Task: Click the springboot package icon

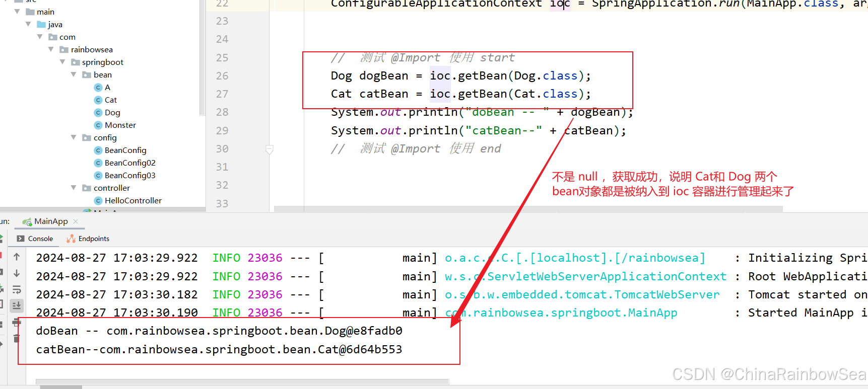Action: [x=76, y=62]
